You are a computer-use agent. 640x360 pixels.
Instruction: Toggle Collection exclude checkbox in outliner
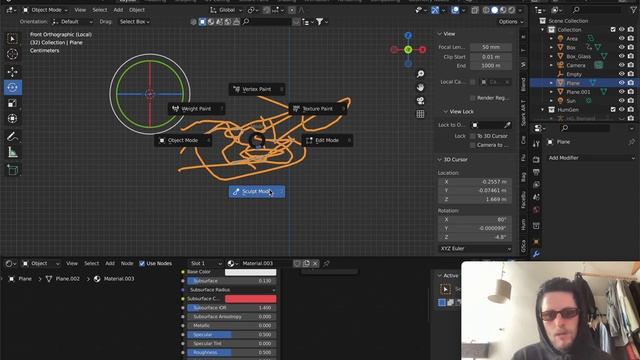pos(613,29)
